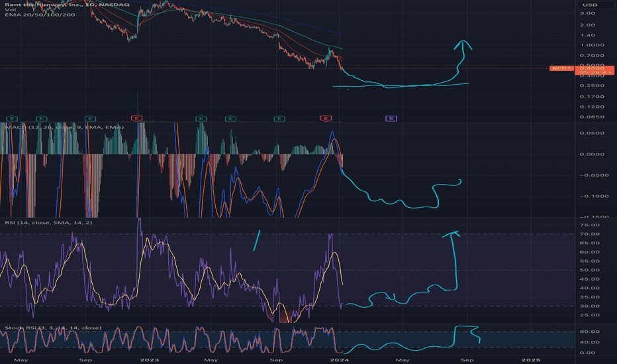
Task: Open the purple upcoming earnings marker
Action: (391, 118)
